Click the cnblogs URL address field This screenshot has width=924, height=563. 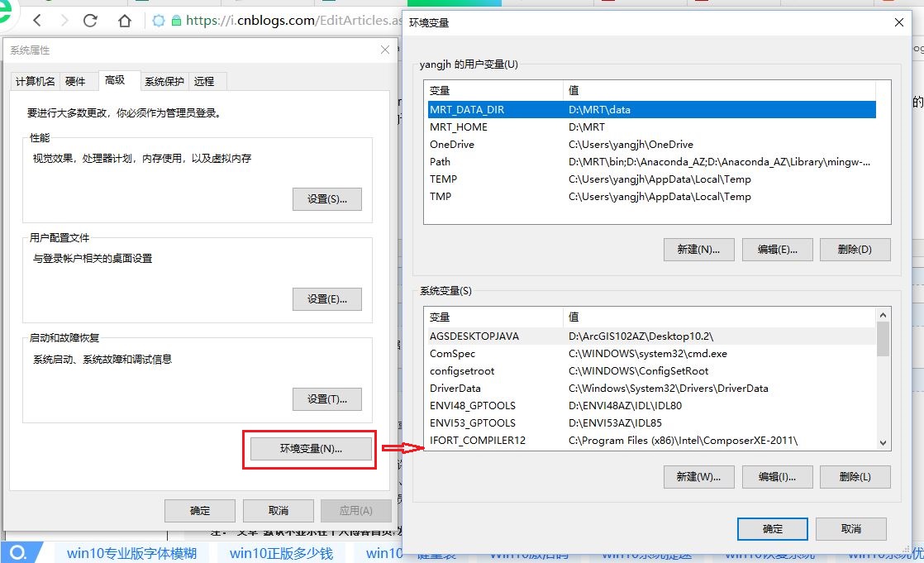(293, 21)
